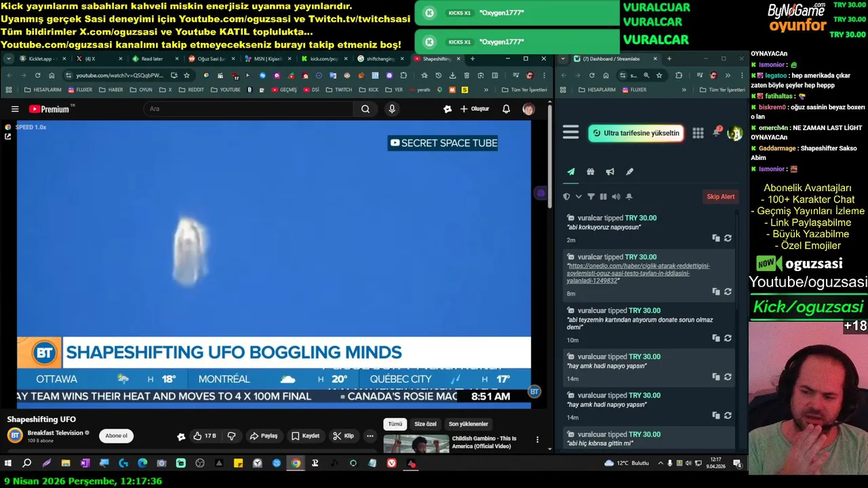
Task: Select the highlighter pen tab in Streamlabs
Action: pyautogui.click(x=629, y=171)
